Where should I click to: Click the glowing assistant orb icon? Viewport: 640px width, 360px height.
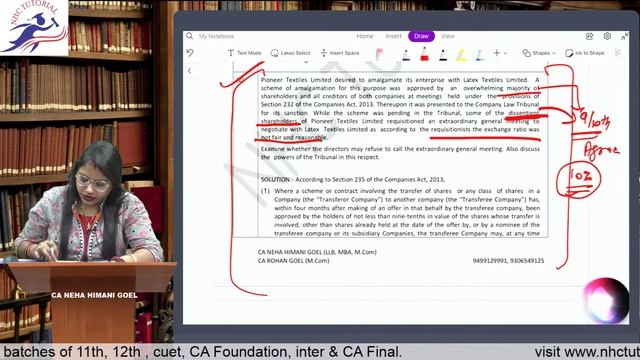pos(605,301)
